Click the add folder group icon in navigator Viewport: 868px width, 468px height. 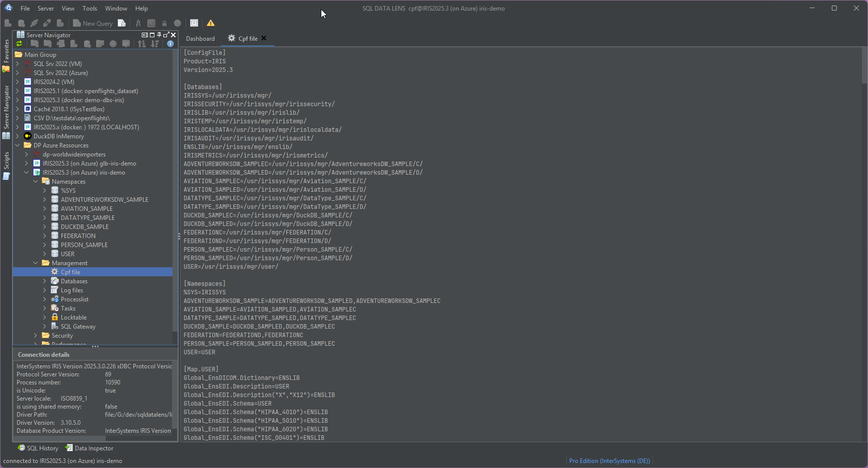[x=35, y=44]
